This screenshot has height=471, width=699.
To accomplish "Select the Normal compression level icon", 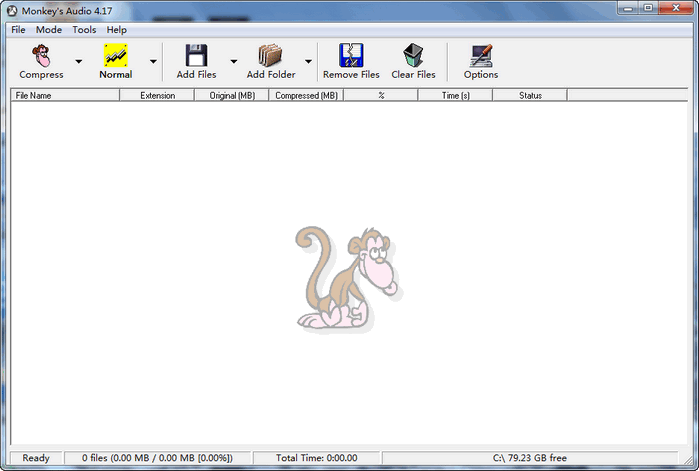I will pyautogui.click(x=115, y=56).
